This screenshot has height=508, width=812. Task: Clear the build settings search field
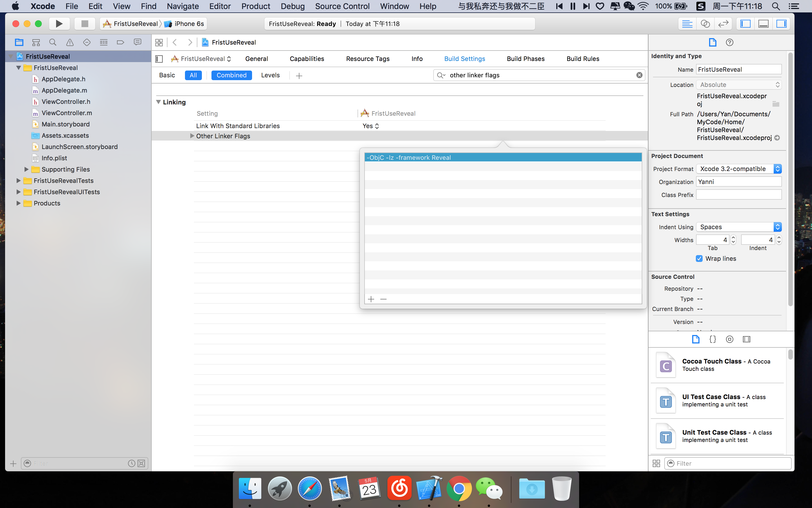pos(639,75)
